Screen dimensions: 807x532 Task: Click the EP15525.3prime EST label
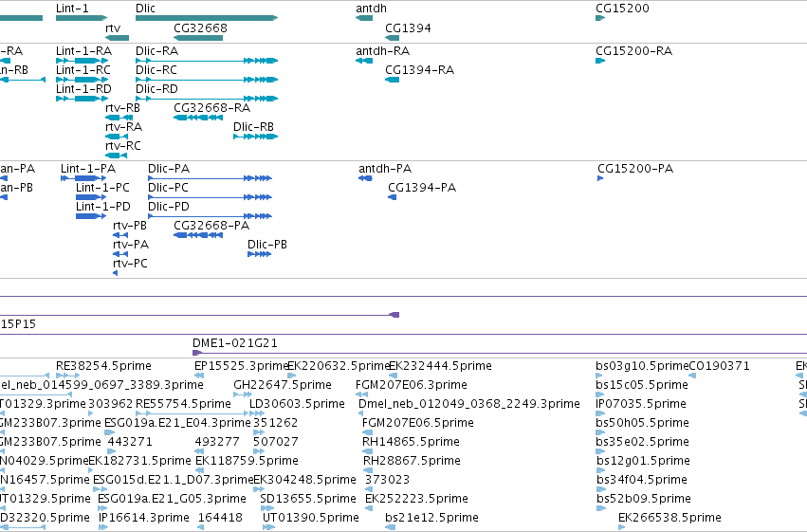(241, 366)
